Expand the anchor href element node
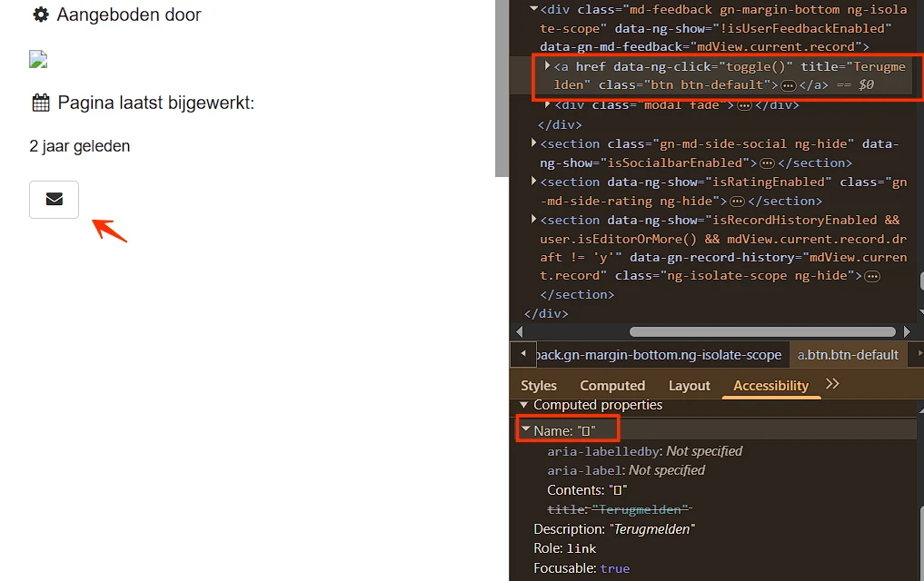The width and height of the screenshot is (924, 581). [548, 65]
